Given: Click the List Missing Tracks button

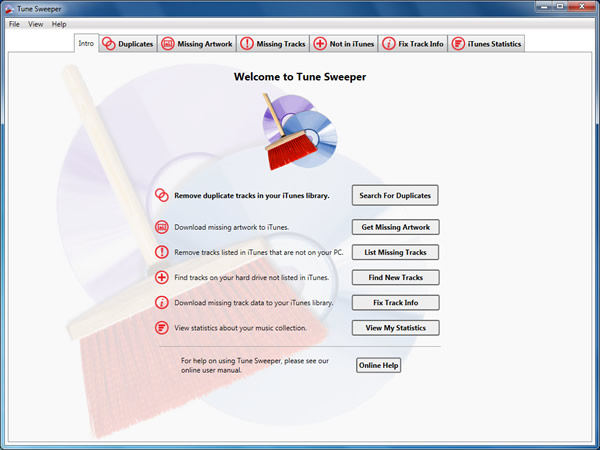Looking at the screenshot, I should [x=395, y=252].
